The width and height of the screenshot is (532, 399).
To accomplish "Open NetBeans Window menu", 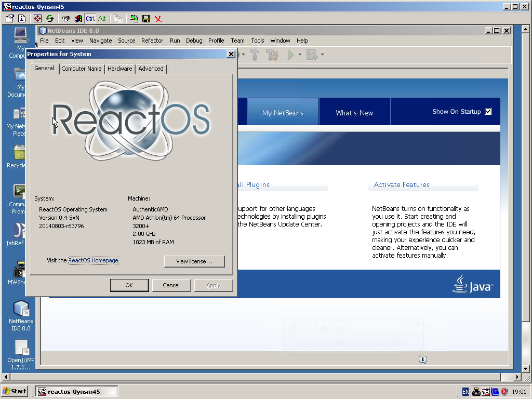I will click(280, 41).
